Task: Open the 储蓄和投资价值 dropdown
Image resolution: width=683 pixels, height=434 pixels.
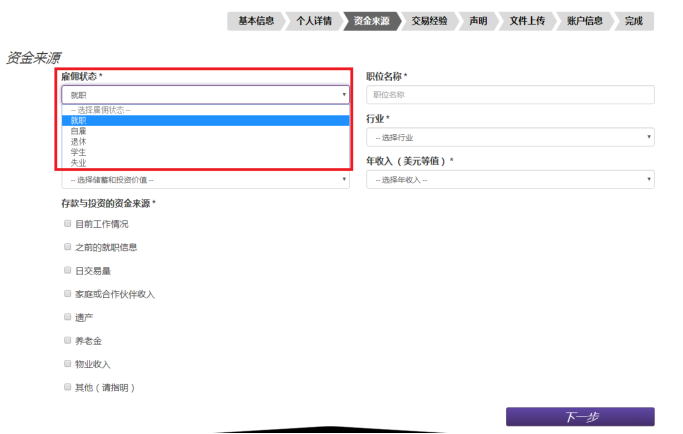Action: 205,180
